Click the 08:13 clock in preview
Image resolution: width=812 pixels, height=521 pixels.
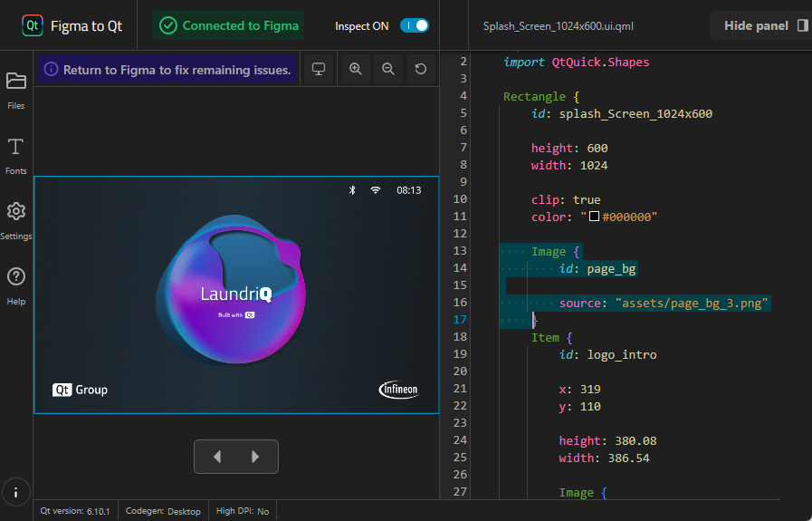click(x=408, y=190)
